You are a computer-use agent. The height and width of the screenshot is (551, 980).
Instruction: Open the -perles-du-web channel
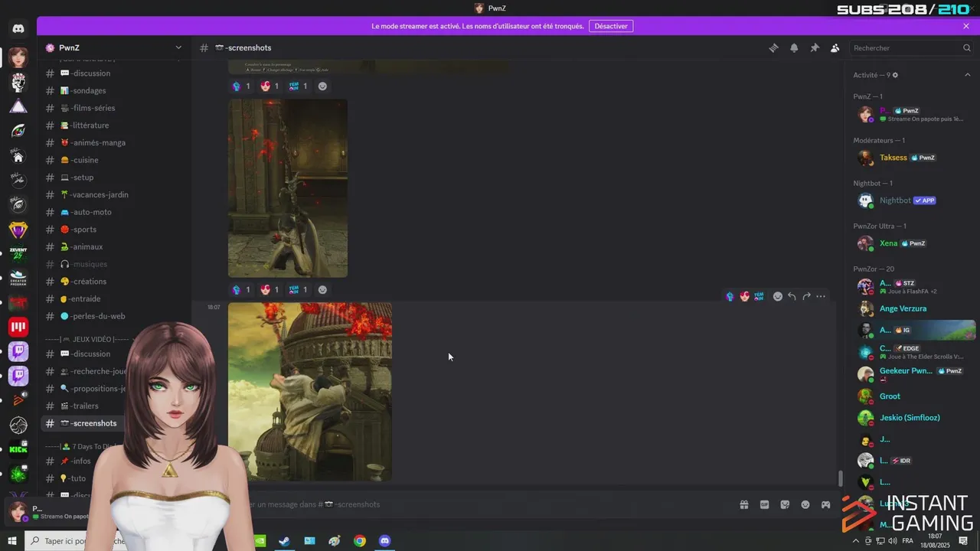[113, 316]
